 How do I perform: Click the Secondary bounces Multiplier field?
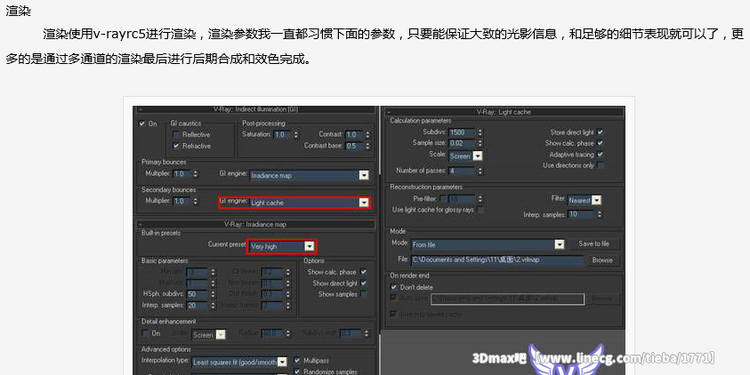click(x=182, y=201)
